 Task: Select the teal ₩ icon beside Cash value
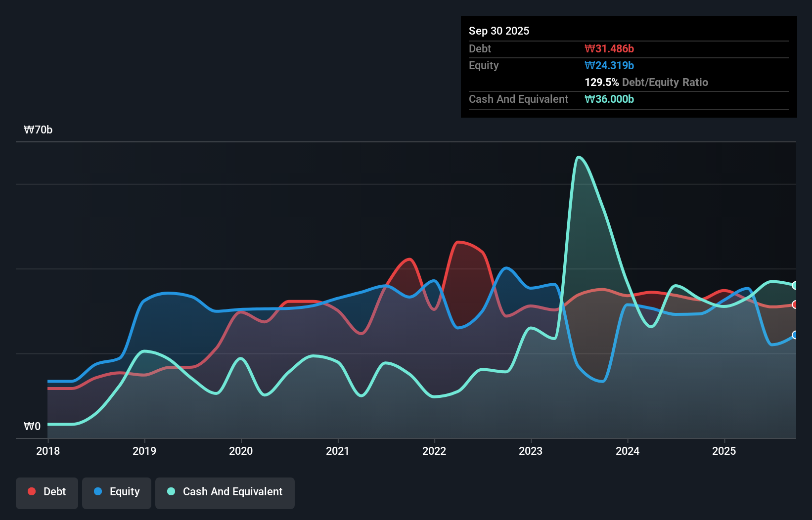click(589, 99)
